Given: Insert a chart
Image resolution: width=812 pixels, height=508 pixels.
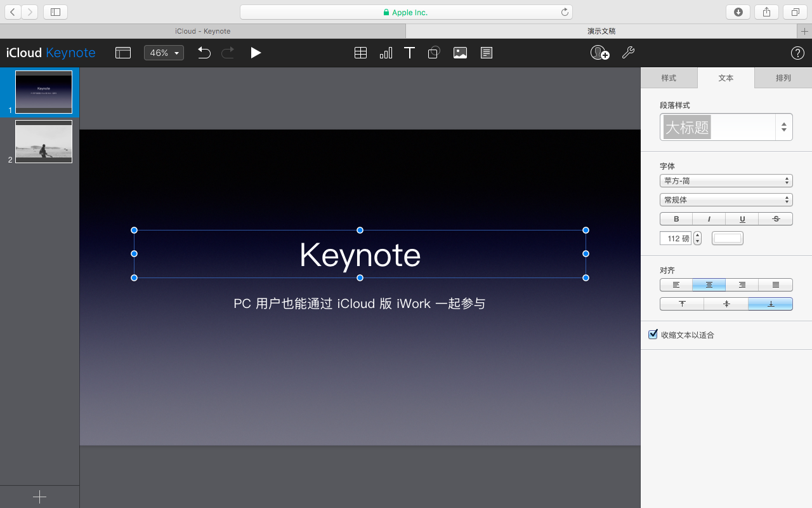Looking at the screenshot, I should (385, 53).
